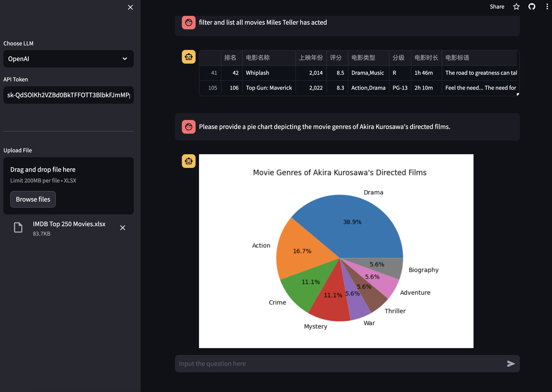The image size is (552, 392).
Task: Close the sidebar with the X icon
Action: point(130,7)
